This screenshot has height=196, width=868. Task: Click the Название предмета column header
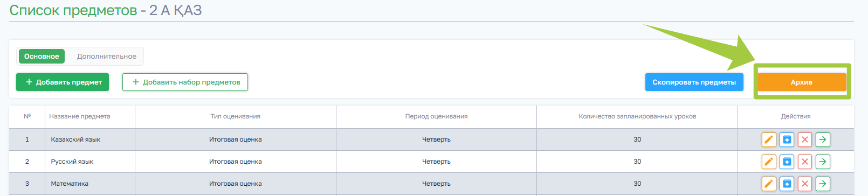(80, 116)
